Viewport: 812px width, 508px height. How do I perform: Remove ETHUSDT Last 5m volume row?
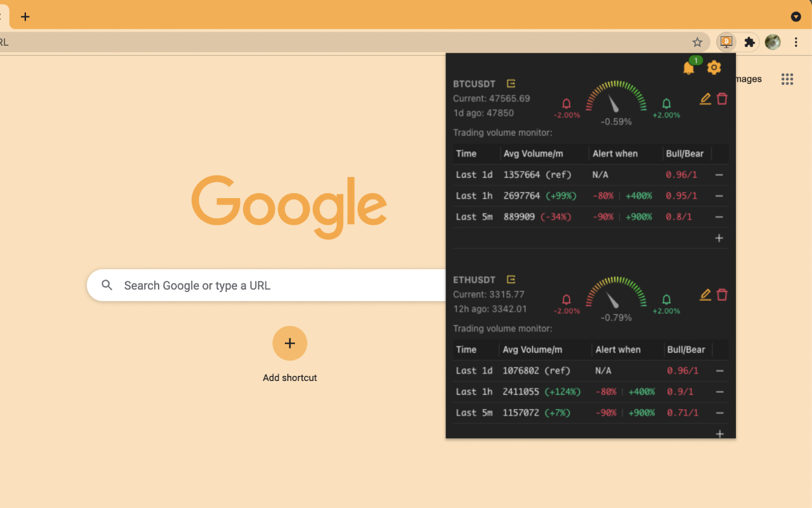click(719, 413)
